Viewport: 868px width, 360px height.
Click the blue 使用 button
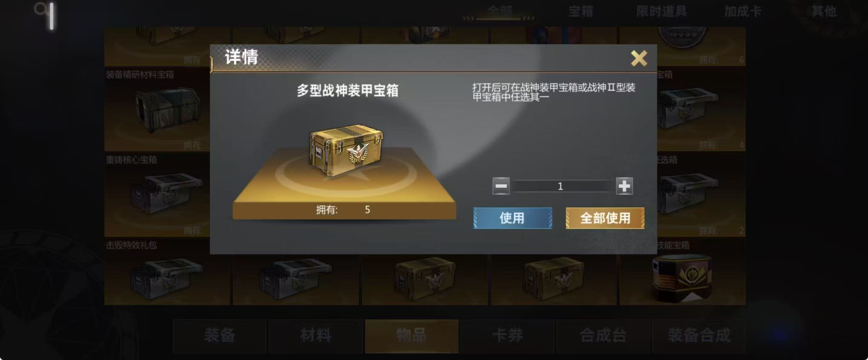tap(512, 218)
